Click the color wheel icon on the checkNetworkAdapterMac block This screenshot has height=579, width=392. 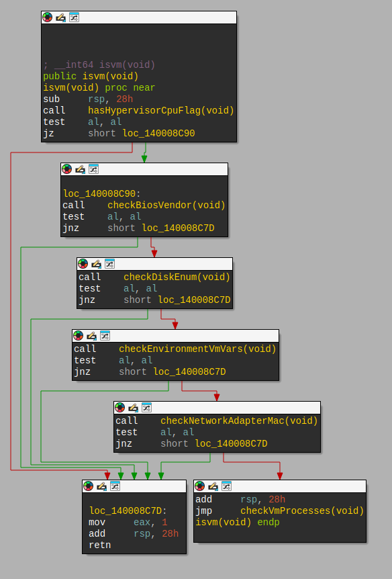(x=120, y=407)
